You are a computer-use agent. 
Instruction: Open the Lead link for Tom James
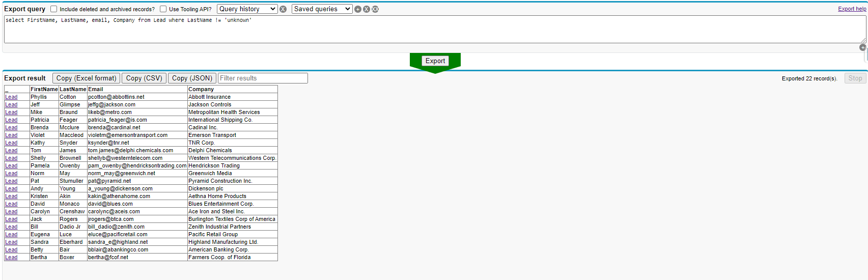(x=11, y=151)
